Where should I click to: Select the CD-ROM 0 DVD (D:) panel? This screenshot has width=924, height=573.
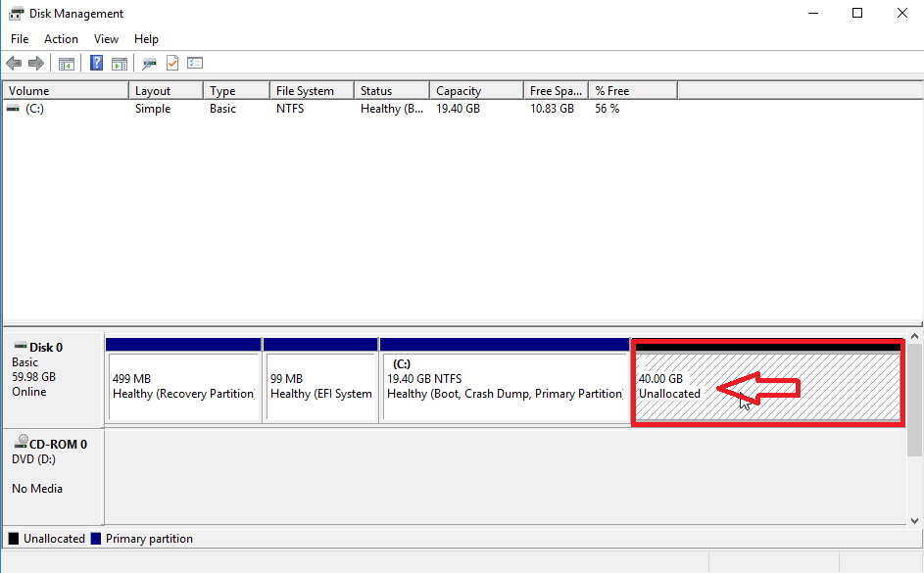pyautogui.click(x=53, y=477)
